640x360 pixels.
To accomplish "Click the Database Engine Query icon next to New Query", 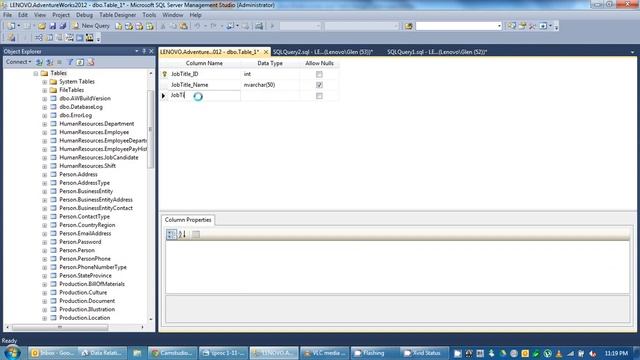I will pyautogui.click(x=118, y=26).
